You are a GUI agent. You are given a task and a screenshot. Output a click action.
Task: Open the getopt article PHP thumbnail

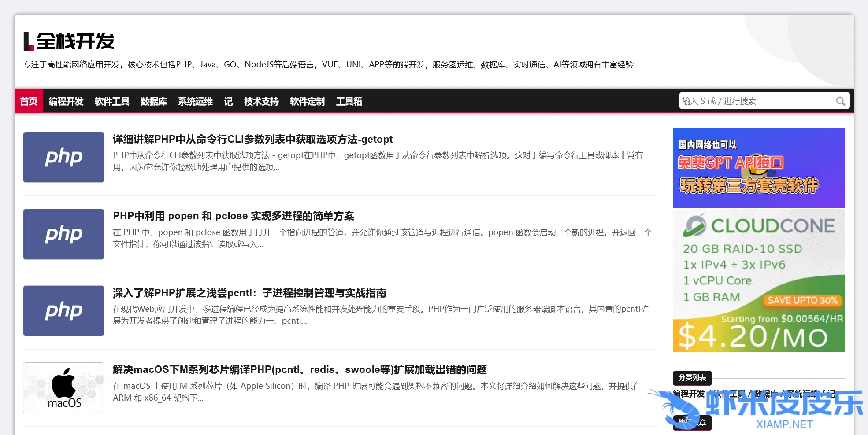click(x=64, y=157)
